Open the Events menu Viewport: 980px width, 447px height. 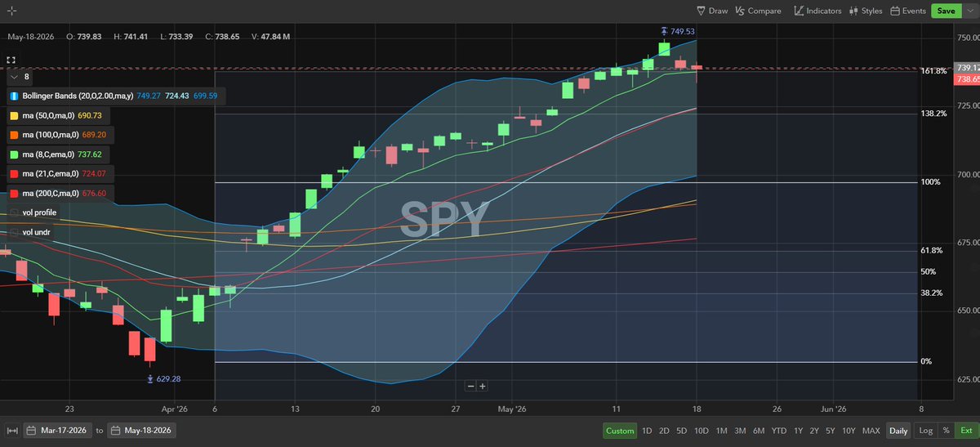tap(908, 11)
